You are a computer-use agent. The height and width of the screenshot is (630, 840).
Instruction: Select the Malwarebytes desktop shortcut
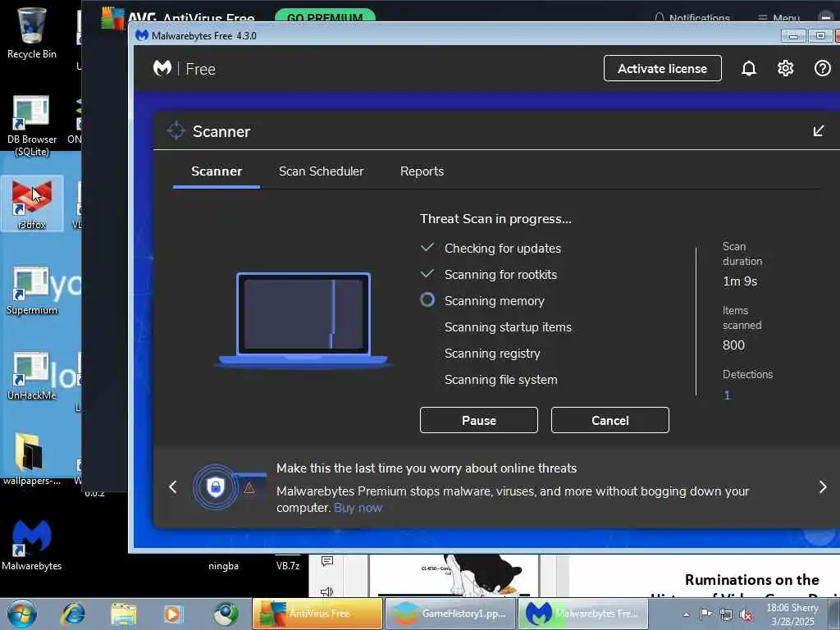click(32, 544)
